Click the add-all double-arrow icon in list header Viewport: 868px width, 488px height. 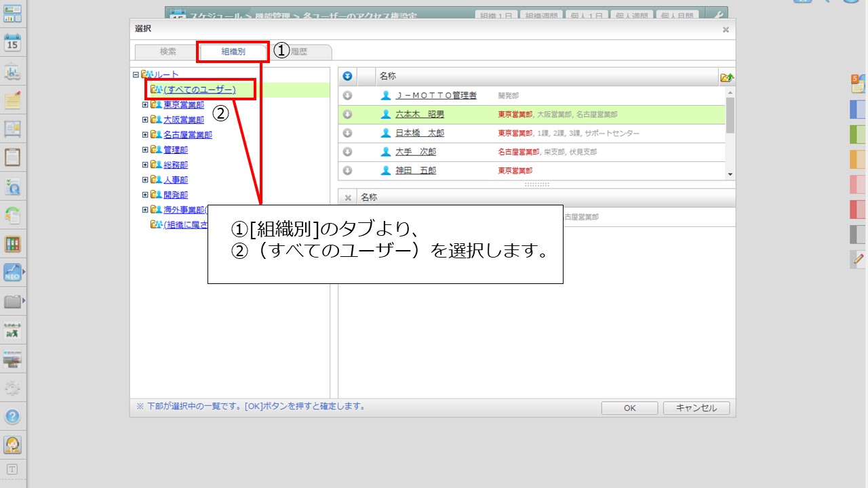347,77
